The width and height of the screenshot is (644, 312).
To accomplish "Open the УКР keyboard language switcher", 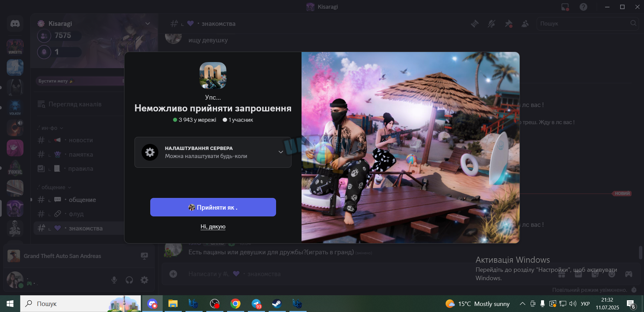I will tap(585, 304).
